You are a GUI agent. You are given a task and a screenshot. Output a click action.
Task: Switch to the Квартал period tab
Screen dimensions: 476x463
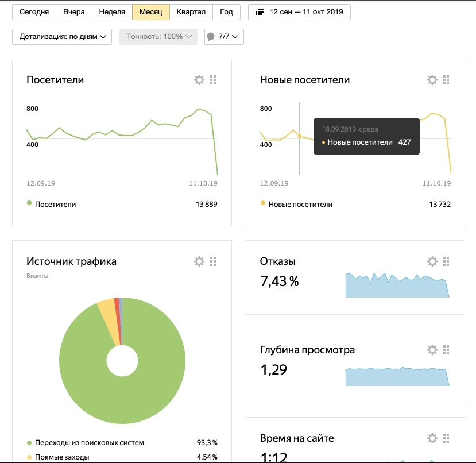191,12
